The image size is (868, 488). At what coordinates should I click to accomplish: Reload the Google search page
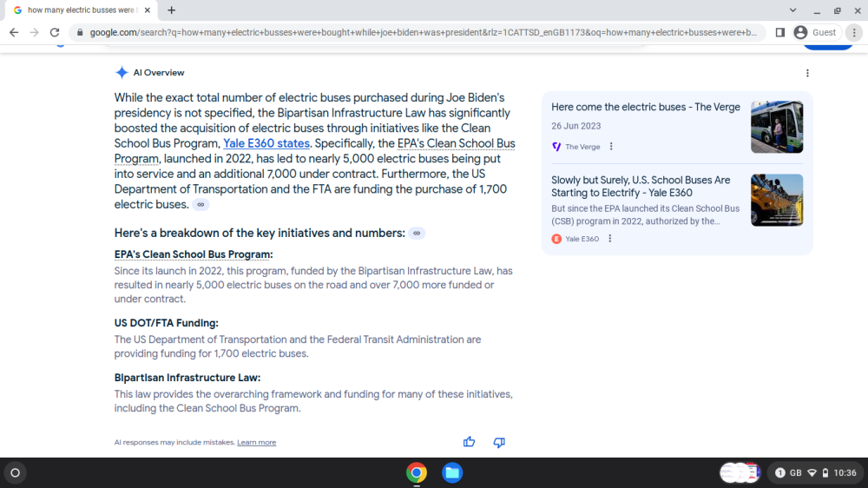tap(54, 33)
